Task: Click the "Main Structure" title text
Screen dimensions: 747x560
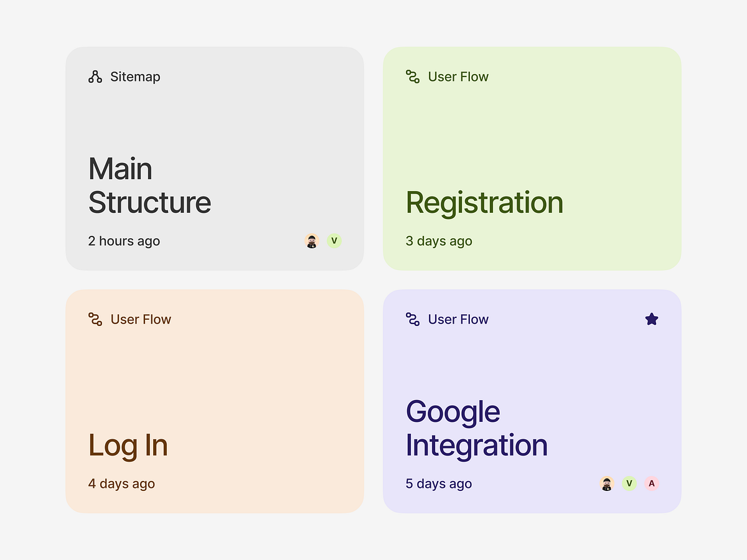Action: tap(149, 185)
